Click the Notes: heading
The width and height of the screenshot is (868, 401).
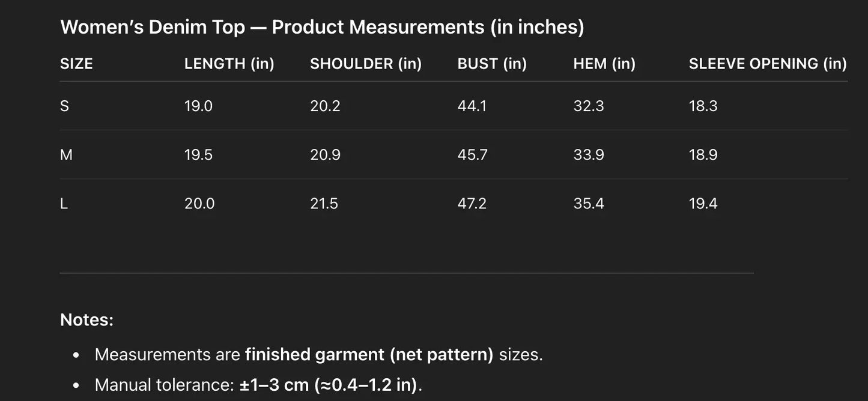click(x=86, y=319)
